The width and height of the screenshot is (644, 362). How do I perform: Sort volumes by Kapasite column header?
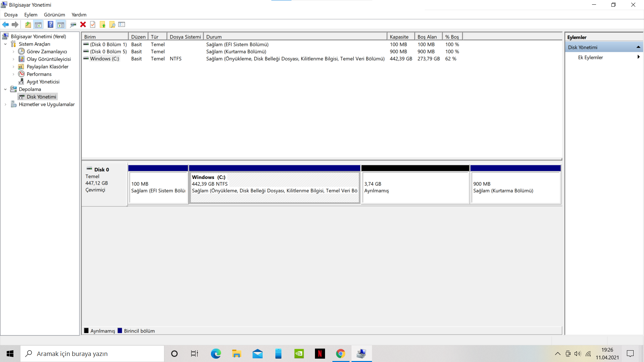pos(399,37)
